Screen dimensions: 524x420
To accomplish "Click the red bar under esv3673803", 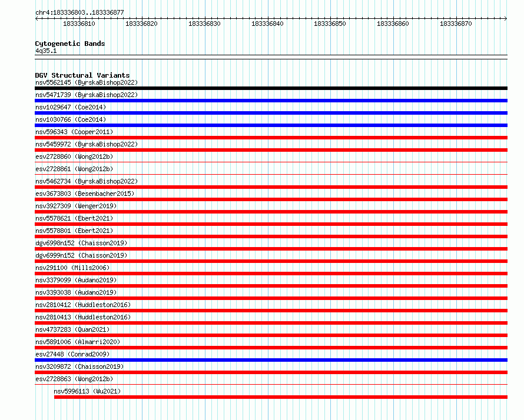I will [271, 199].
